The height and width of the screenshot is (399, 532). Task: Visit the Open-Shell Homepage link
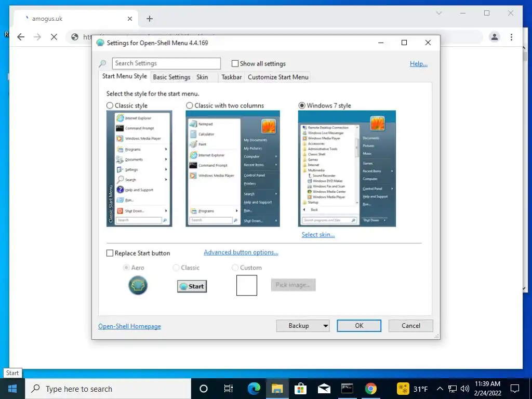click(129, 326)
